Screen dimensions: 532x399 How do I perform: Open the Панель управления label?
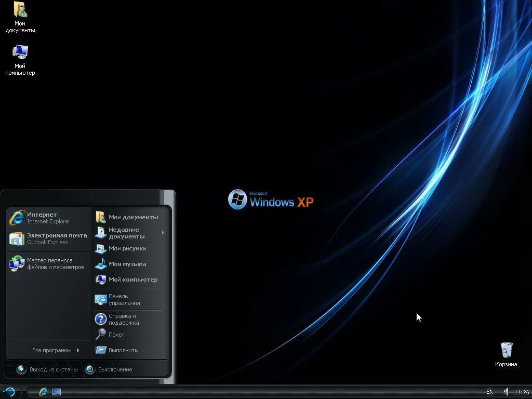point(124,300)
